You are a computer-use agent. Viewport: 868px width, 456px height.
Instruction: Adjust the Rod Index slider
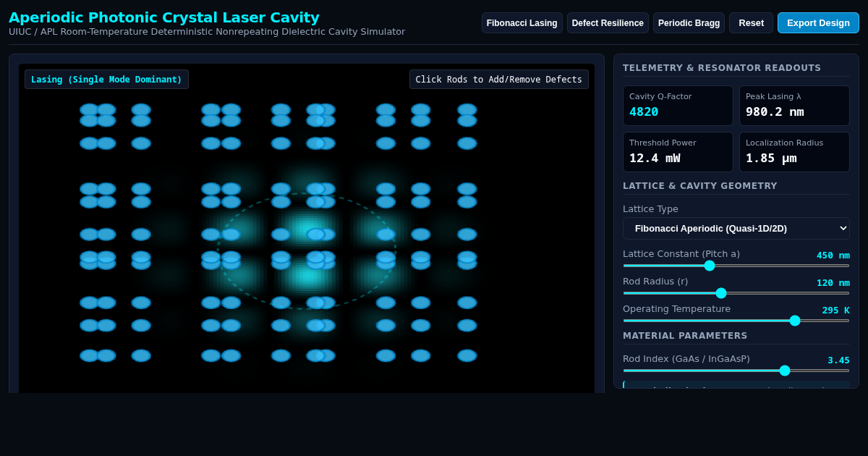(736, 371)
